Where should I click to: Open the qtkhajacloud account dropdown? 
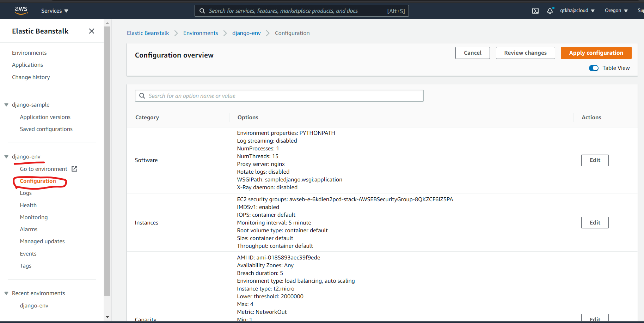pos(577,11)
